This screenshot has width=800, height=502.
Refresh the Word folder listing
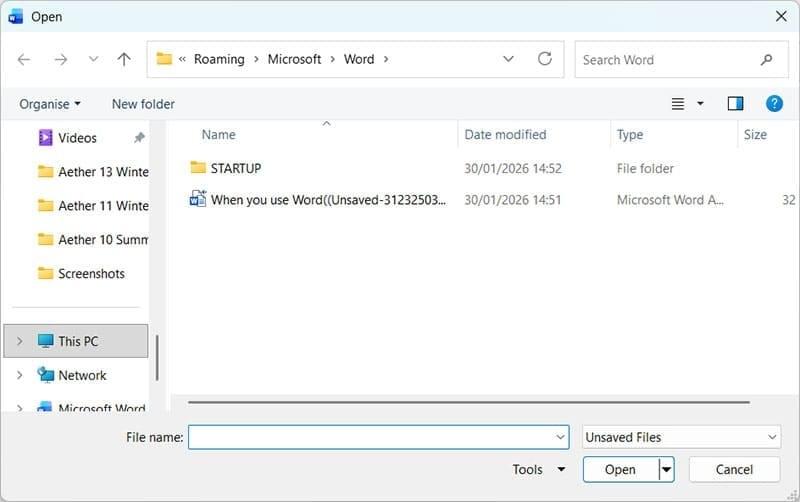[545, 59]
